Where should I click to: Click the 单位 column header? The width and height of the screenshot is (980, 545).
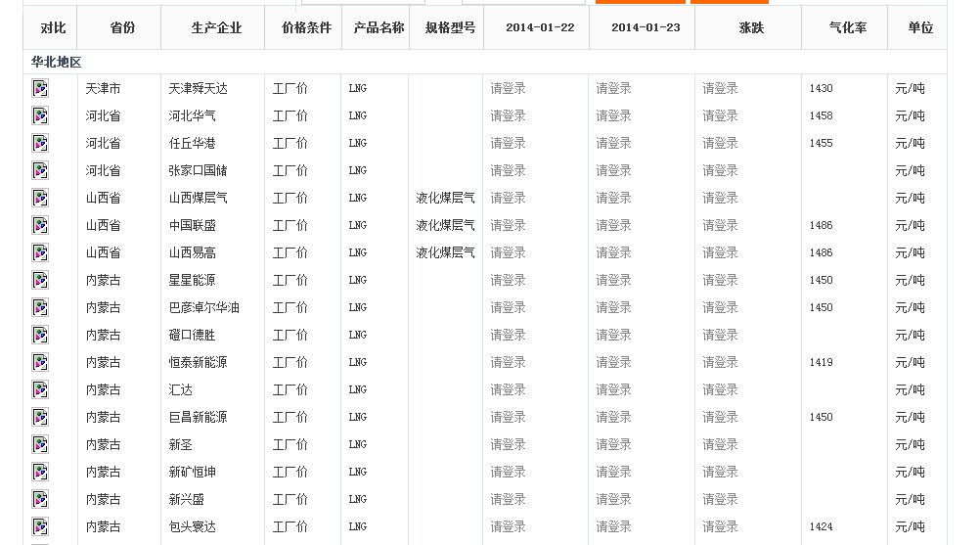pos(920,27)
